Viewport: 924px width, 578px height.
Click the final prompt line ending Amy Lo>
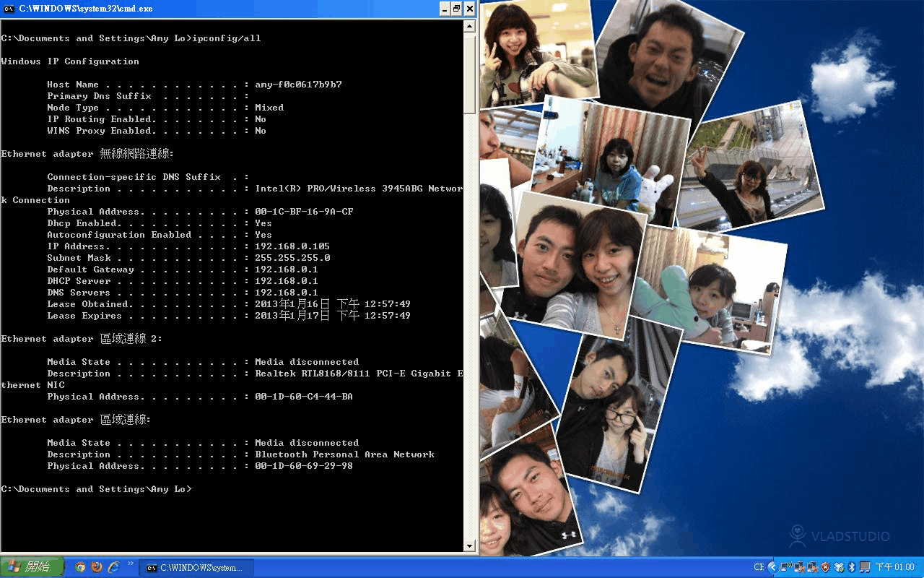[96, 489]
